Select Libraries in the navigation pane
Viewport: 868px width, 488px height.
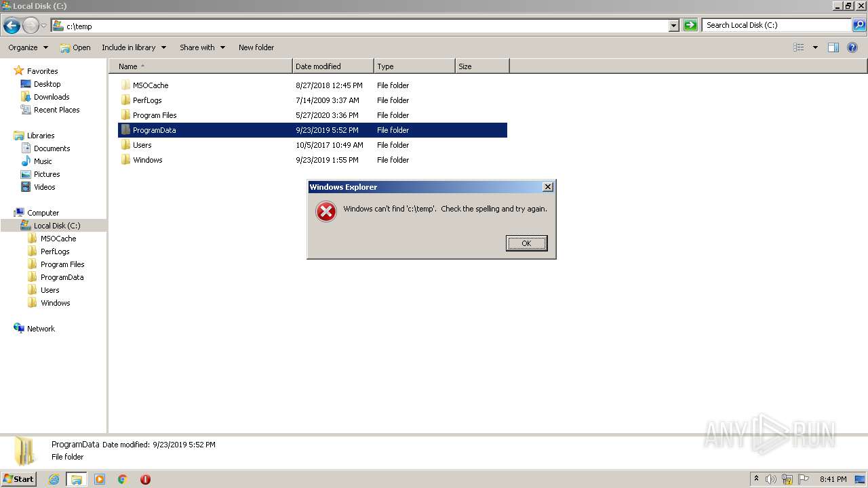(41, 136)
